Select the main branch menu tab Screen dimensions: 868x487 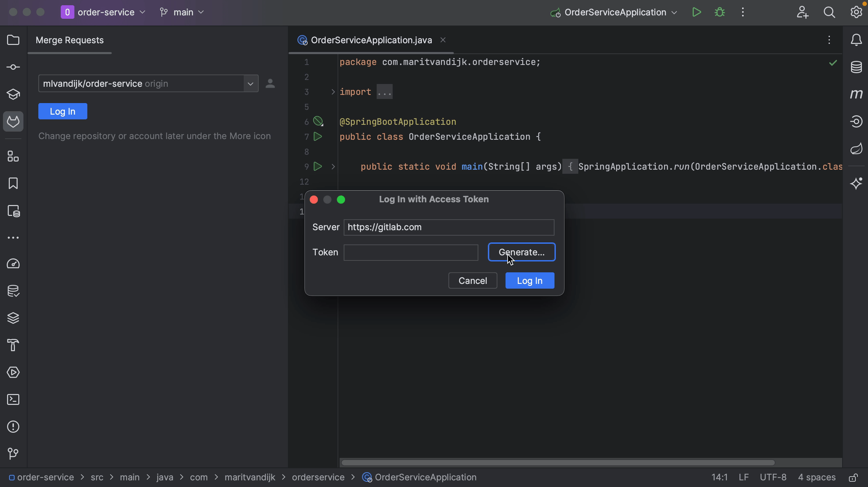pyautogui.click(x=183, y=13)
